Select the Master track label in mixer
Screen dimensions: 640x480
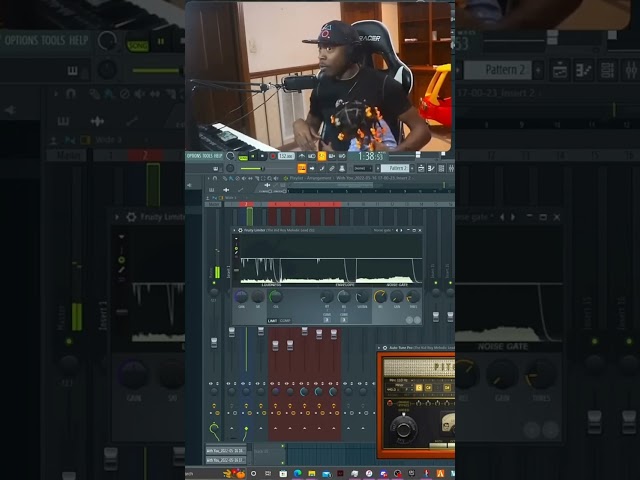coord(213,204)
